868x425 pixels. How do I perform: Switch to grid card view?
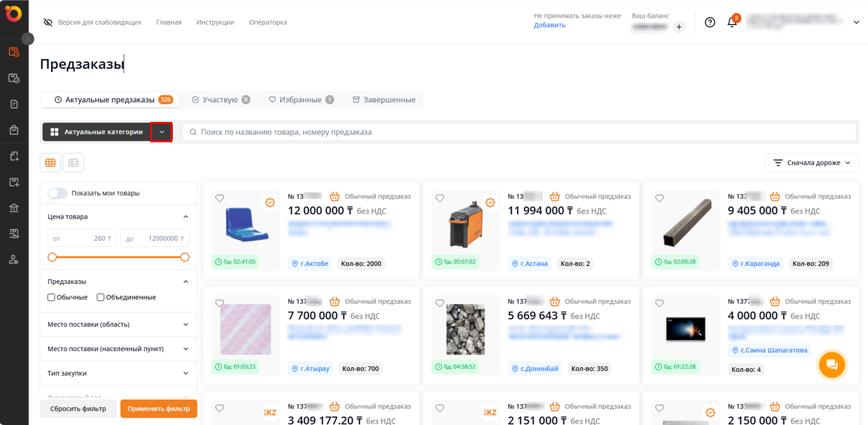pos(50,163)
